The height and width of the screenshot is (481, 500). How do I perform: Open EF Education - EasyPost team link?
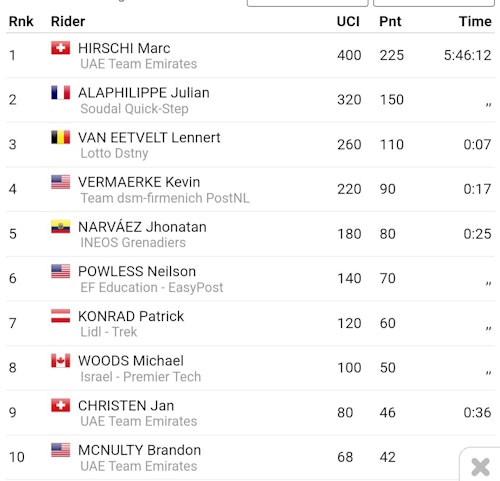click(x=152, y=287)
